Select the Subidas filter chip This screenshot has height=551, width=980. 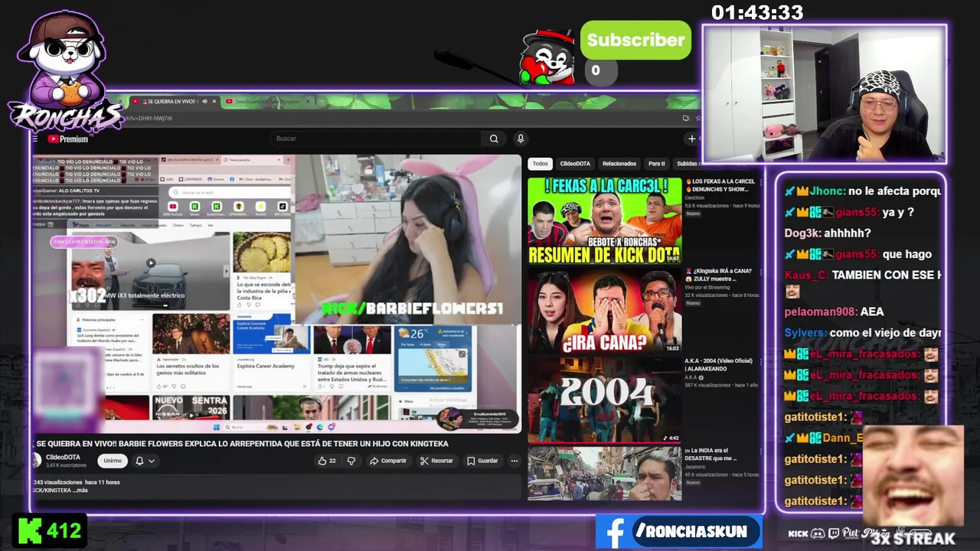pyautogui.click(x=688, y=164)
